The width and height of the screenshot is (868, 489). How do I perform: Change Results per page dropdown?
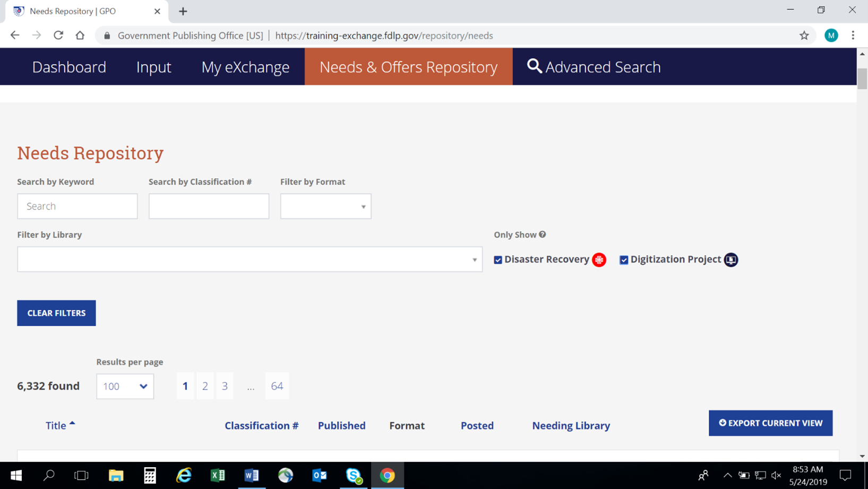coord(125,386)
